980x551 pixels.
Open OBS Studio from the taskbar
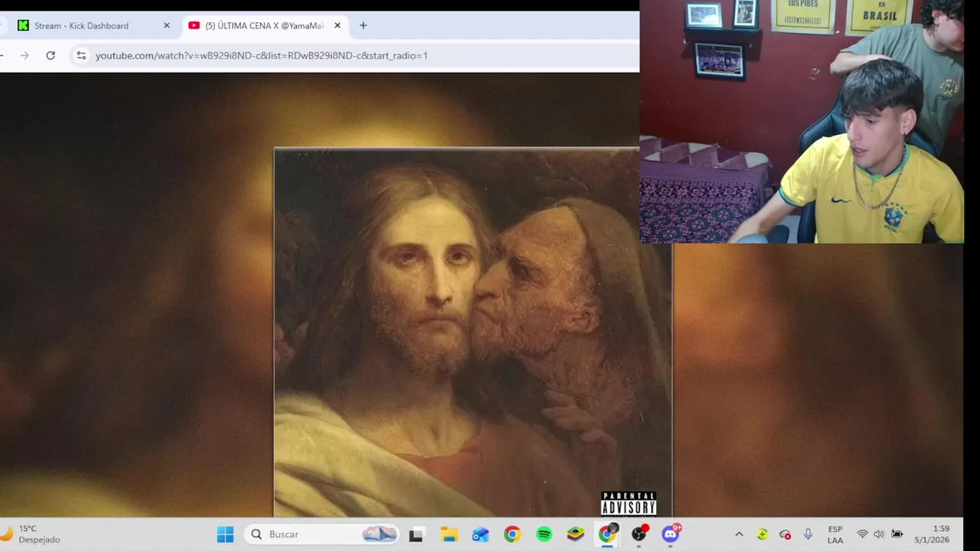(x=639, y=534)
